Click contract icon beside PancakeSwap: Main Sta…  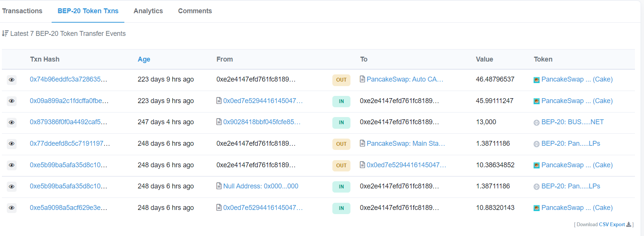[x=362, y=143]
